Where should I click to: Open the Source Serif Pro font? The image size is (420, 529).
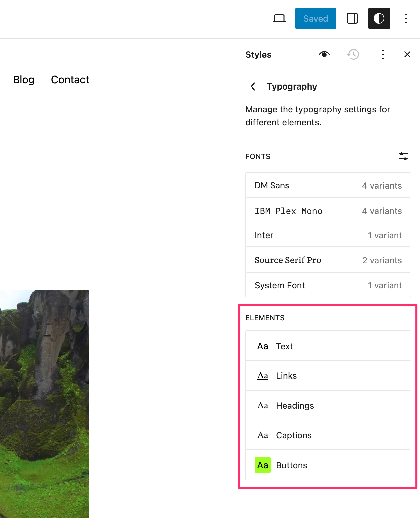[x=328, y=260]
